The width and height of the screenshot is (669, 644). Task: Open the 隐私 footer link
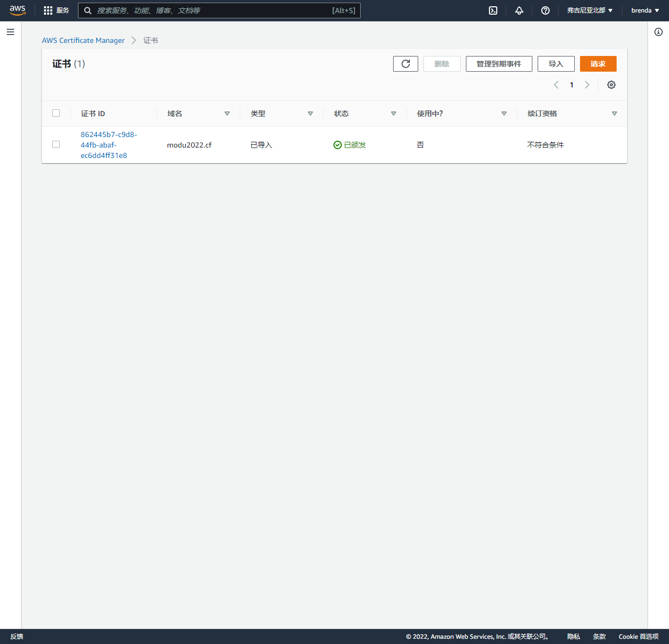point(574,637)
